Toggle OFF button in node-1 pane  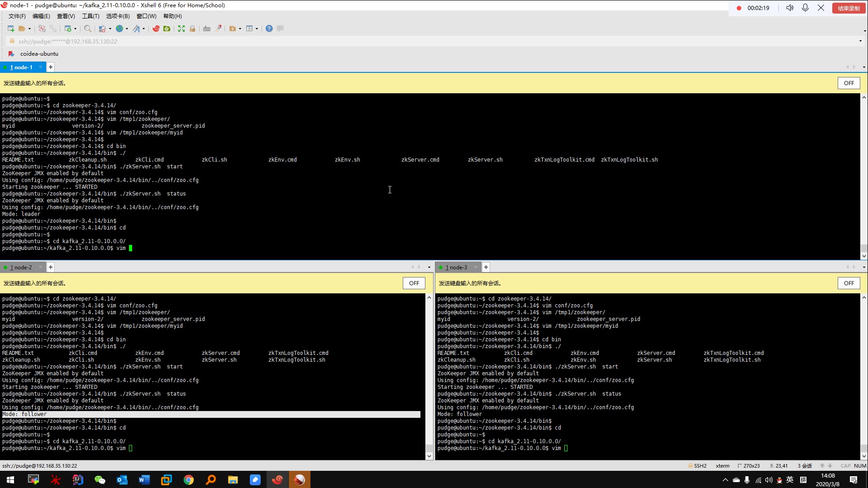coord(849,83)
